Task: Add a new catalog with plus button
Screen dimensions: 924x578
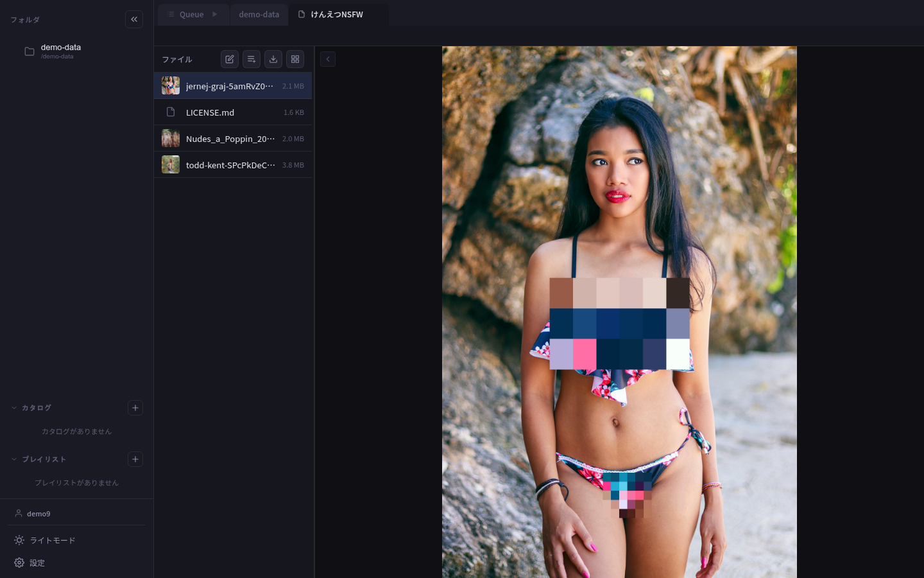Action: tap(135, 408)
